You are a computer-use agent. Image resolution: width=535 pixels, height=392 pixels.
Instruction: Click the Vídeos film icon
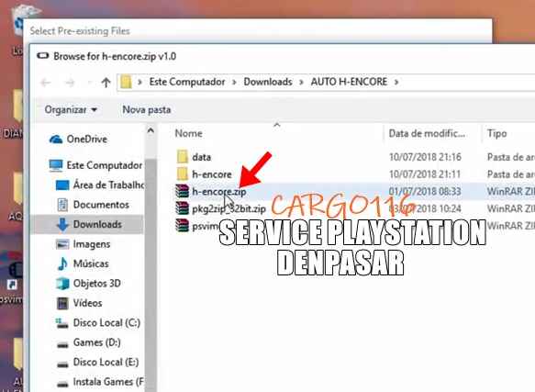point(62,303)
